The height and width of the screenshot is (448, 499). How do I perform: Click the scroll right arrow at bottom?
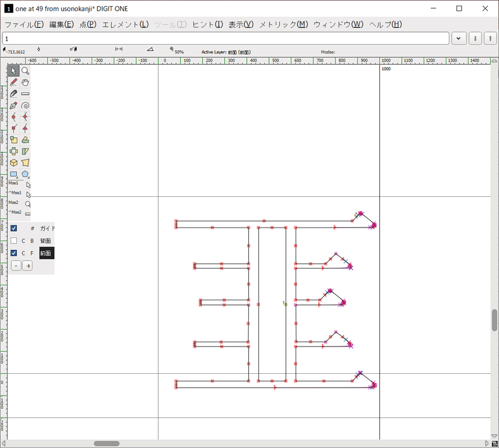pos(487,443)
